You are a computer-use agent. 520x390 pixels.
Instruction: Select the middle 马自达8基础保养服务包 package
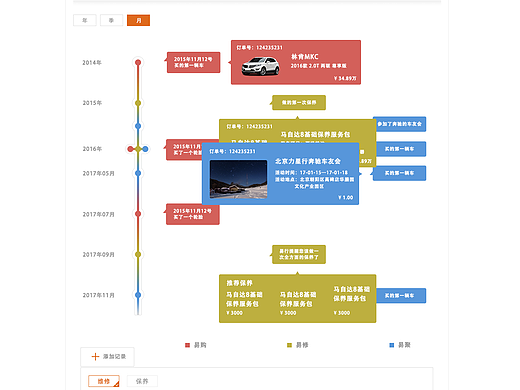[298, 303]
